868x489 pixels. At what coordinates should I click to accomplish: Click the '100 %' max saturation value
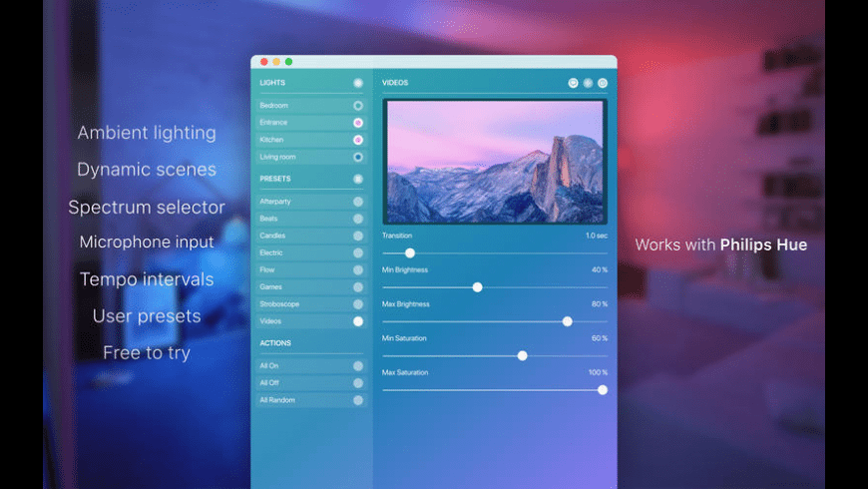598,372
